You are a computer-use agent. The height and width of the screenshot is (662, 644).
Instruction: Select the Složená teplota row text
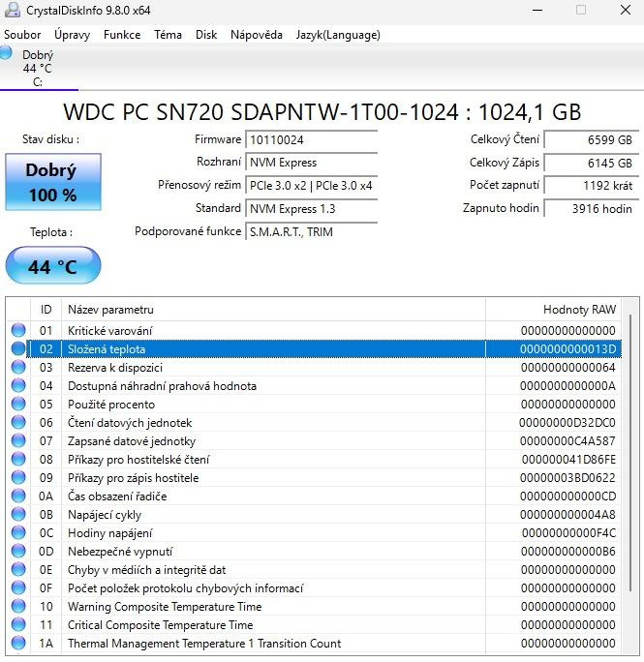(107, 349)
